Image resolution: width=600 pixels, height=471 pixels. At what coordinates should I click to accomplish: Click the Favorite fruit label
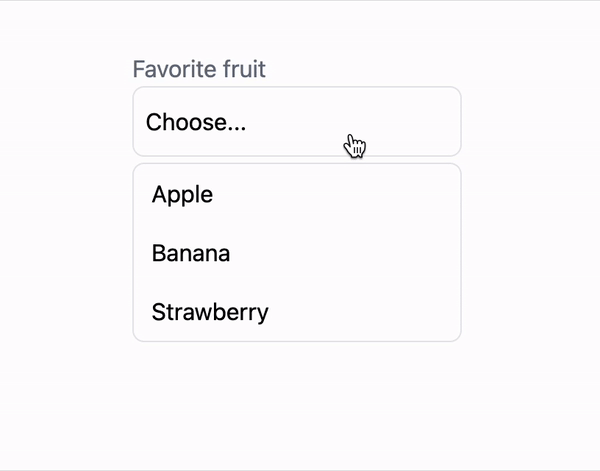click(199, 69)
